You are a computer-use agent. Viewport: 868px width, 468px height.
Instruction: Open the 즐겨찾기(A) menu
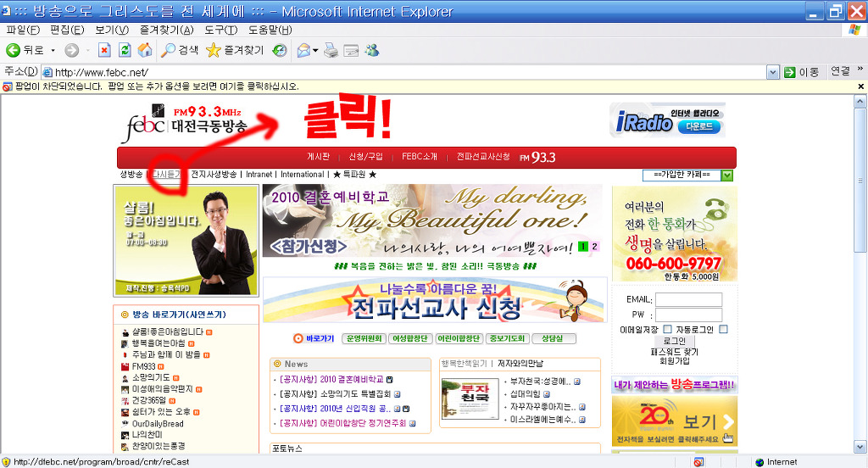tap(167, 30)
